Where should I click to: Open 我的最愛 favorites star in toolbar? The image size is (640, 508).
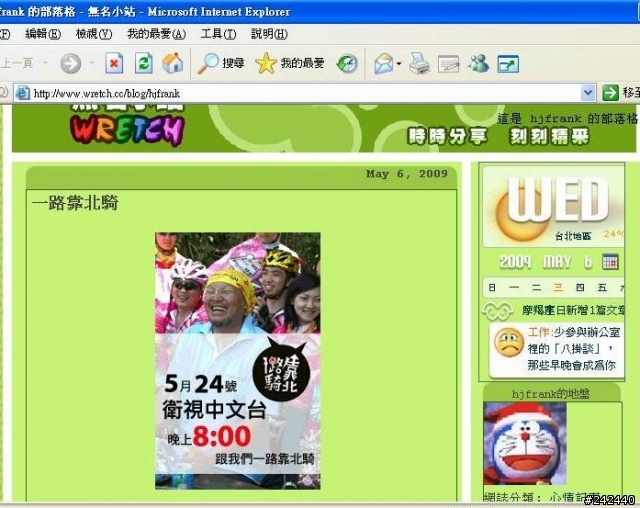click(290, 63)
